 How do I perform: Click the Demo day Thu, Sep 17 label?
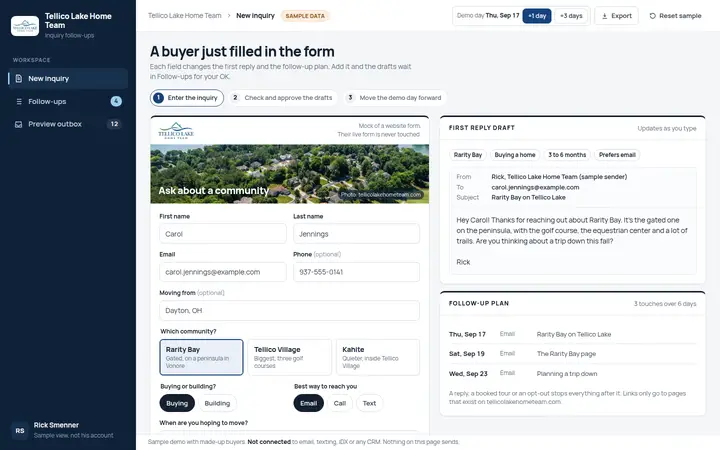(x=488, y=16)
